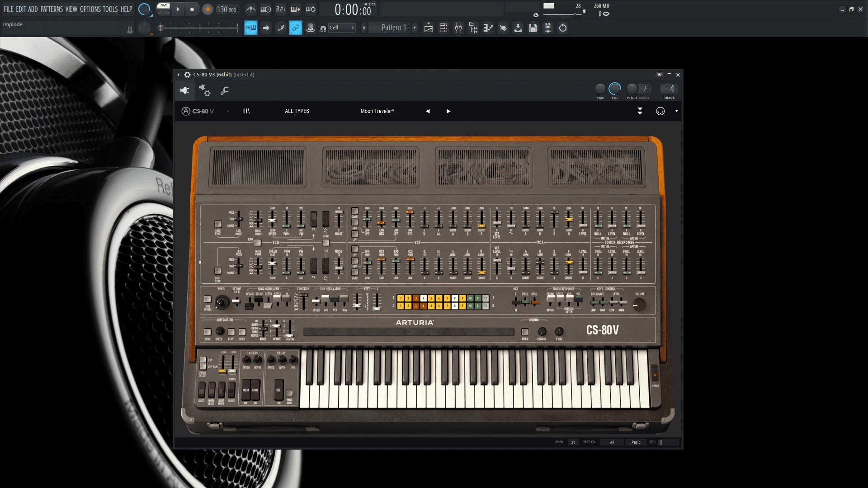Click the plugin speaker/editor icon
The image size is (868, 488).
point(185,91)
